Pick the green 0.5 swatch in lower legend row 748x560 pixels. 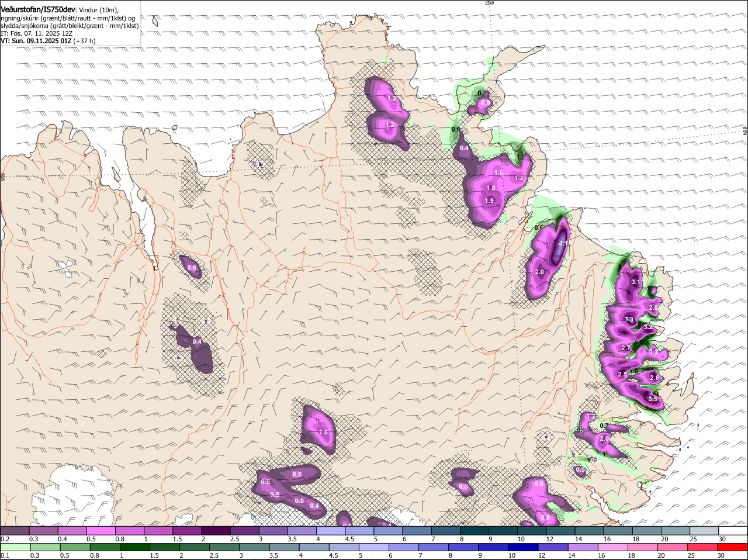(x=75, y=547)
